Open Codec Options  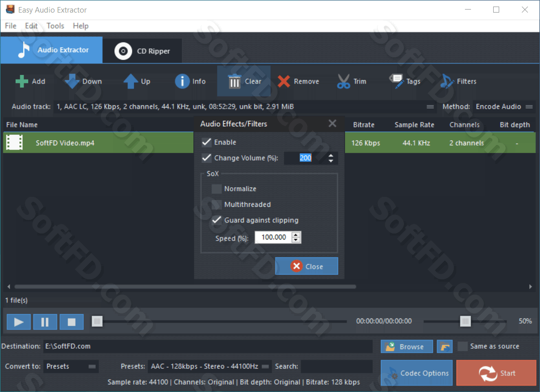coord(417,373)
